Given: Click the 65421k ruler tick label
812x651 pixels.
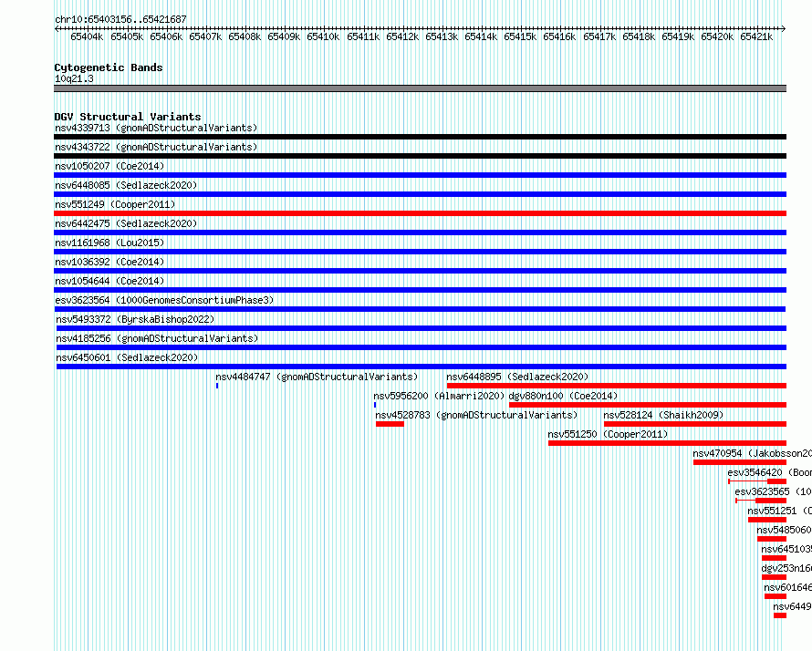Looking at the screenshot, I should pos(756,36).
